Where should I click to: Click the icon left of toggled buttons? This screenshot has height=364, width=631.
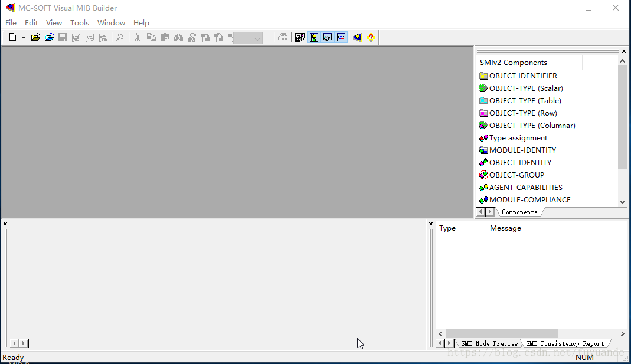pos(300,37)
